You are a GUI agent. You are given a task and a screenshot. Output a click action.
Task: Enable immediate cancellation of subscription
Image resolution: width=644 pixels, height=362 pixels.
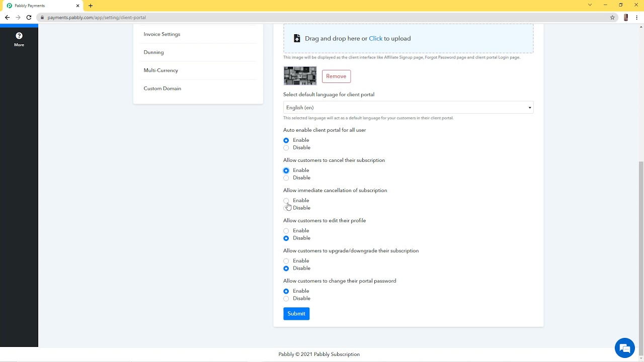(286, 200)
